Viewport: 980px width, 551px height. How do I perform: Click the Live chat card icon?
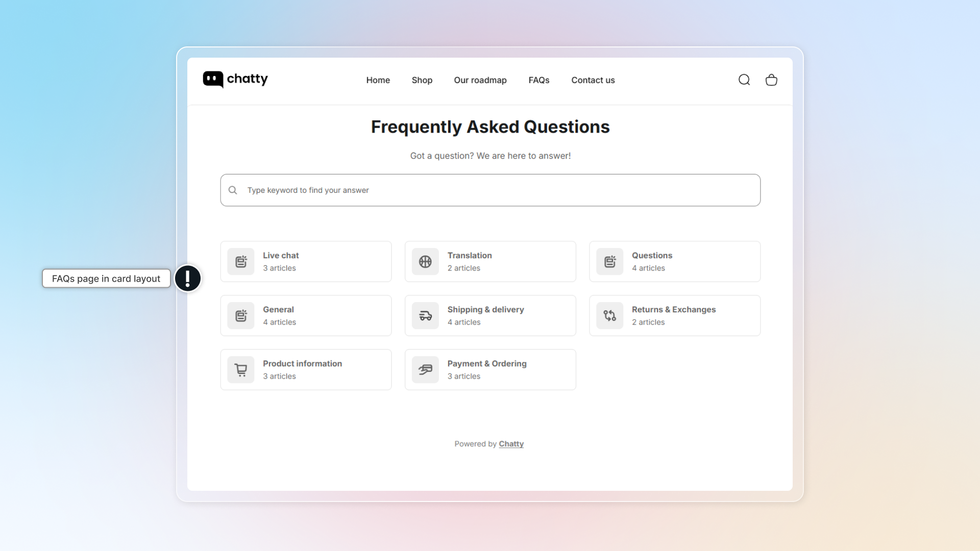[241, 262]
